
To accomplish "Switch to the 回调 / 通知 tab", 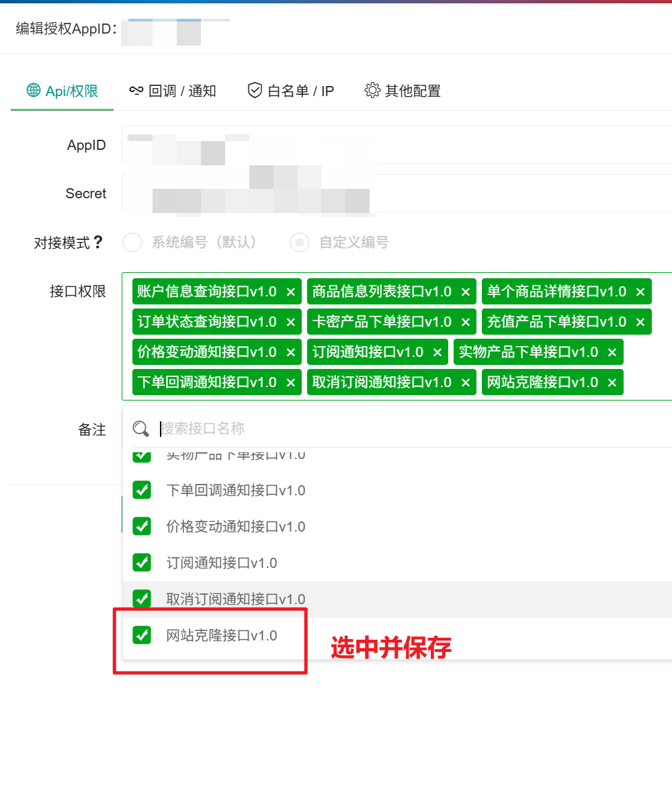I will [173, 91].
